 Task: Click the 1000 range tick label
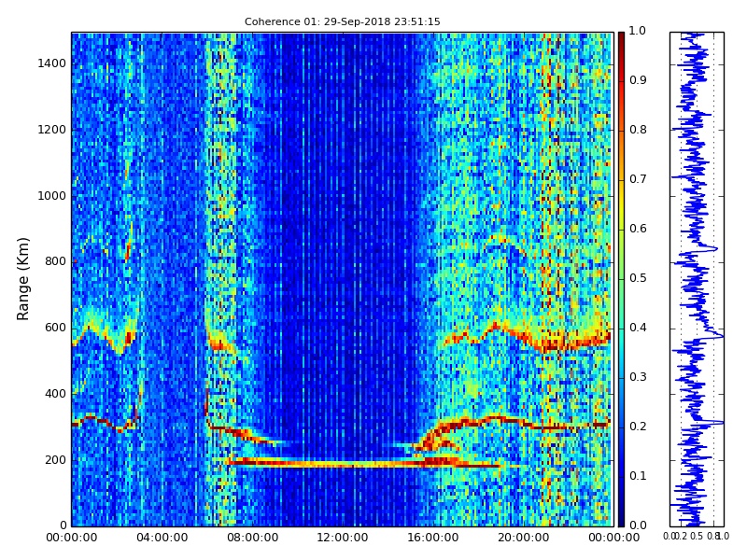[x=51, y=196]
